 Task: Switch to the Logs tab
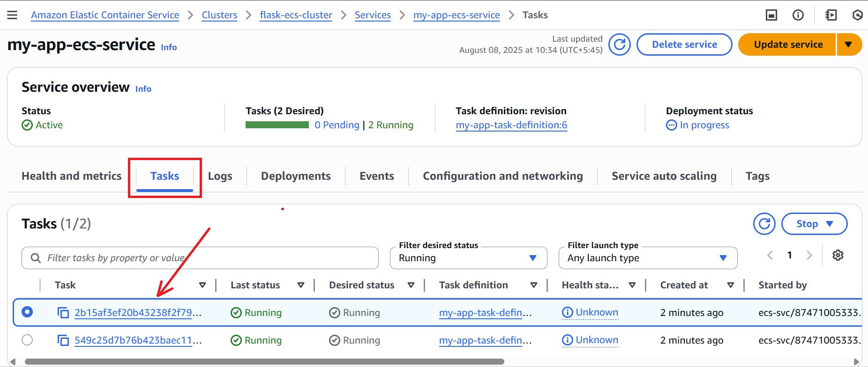tap(220, 176)
